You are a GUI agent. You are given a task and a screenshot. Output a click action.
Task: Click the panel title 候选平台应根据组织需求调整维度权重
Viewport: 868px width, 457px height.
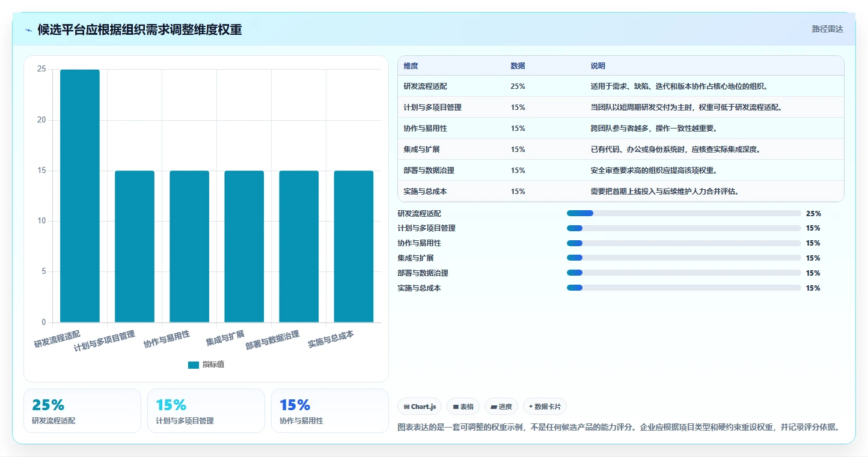[139, 29]
